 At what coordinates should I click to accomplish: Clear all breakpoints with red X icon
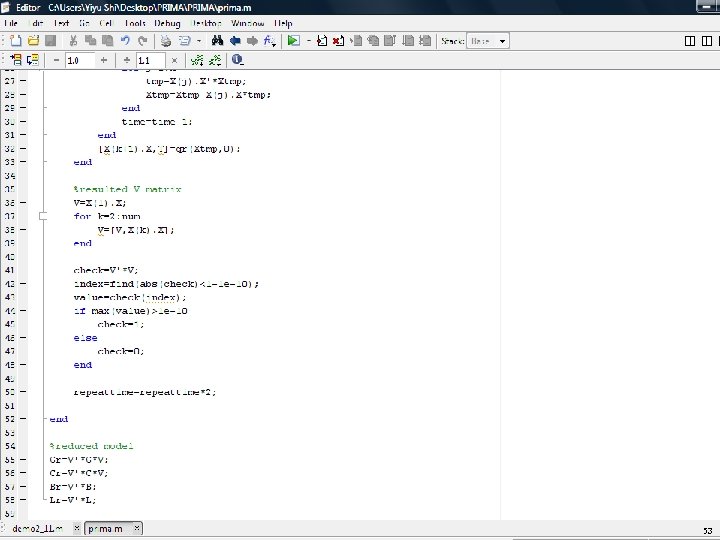coord(338,41)
